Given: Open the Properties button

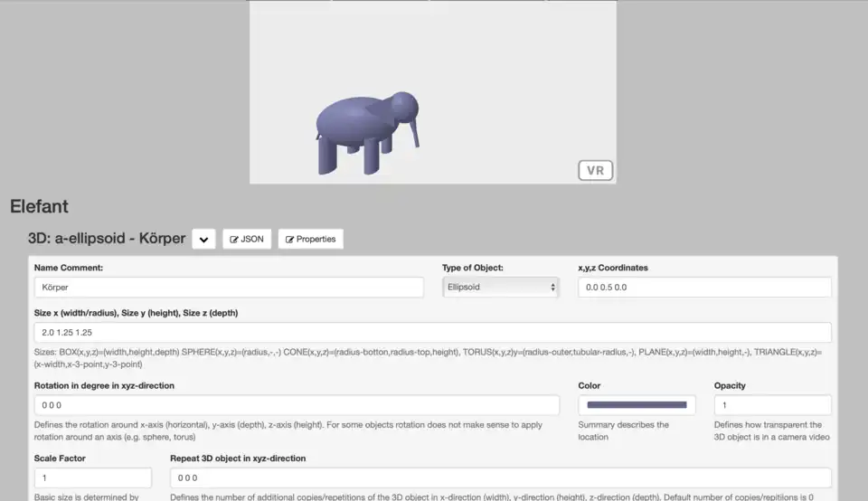Looking at the screenshot, I should tap(310, 240).
